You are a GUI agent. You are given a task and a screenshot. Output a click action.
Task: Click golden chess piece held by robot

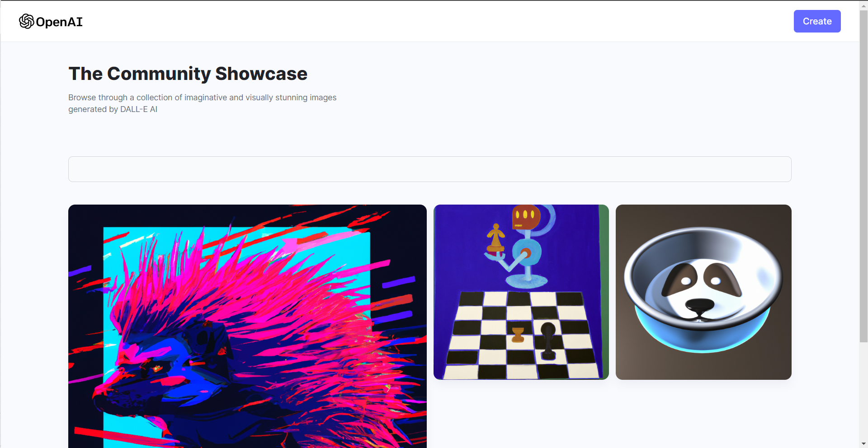click(495, 238)
